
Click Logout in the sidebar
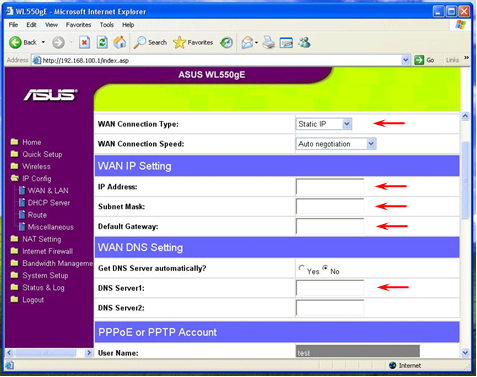(x=27, y=300)
